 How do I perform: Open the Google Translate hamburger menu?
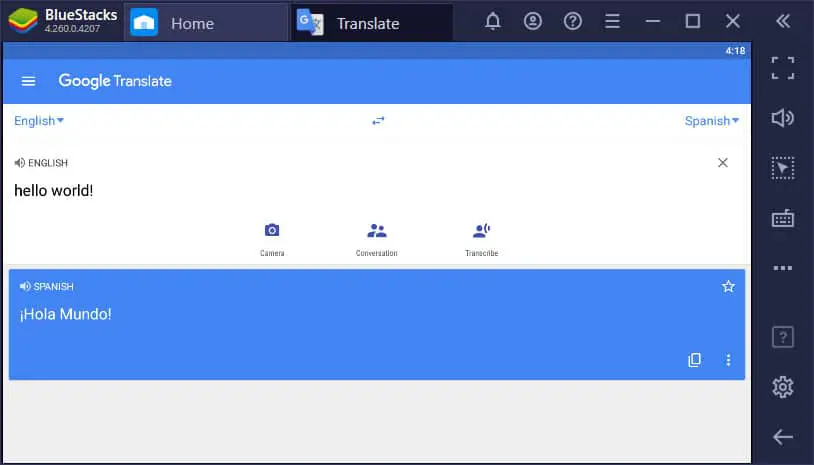[29, 81]
